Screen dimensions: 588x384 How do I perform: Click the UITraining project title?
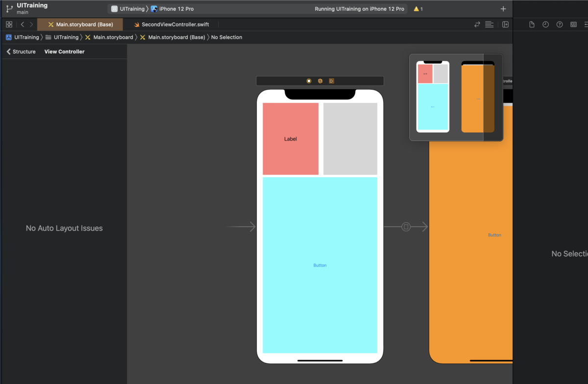pyautogui.click(x=32, y=5)
